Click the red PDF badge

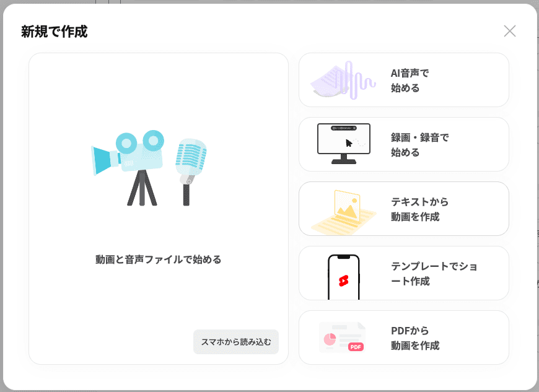(356, 347)
